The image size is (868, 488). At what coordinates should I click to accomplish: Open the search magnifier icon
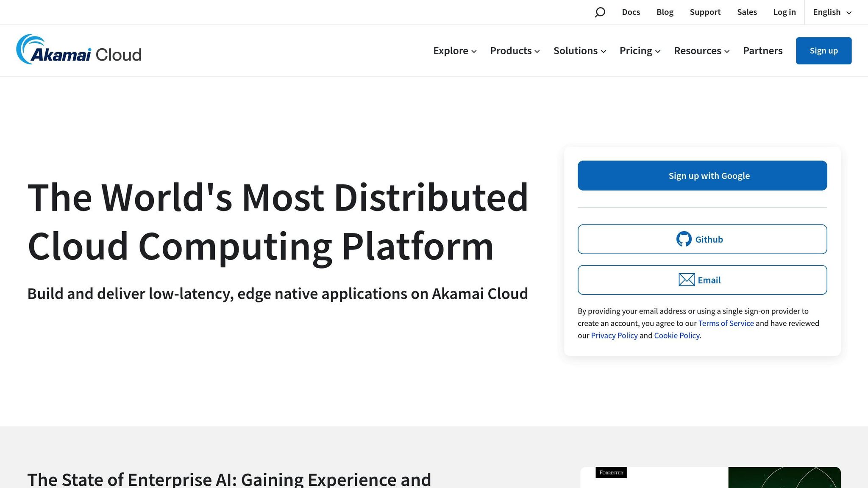(600, 12)
